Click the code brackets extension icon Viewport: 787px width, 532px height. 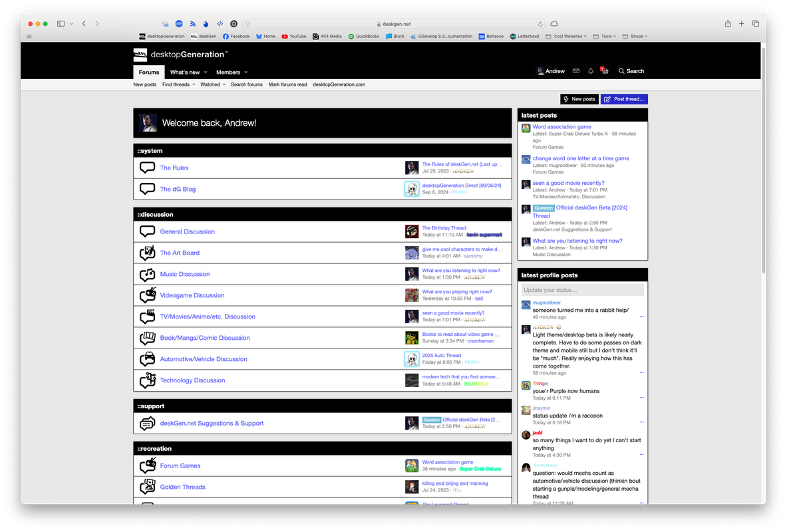(x=220, y=23)
